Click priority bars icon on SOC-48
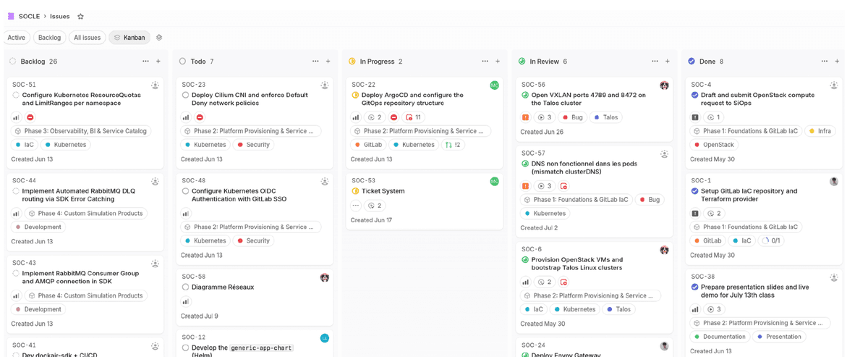Viewport: 868px width, 357px height. click(186, 214)
